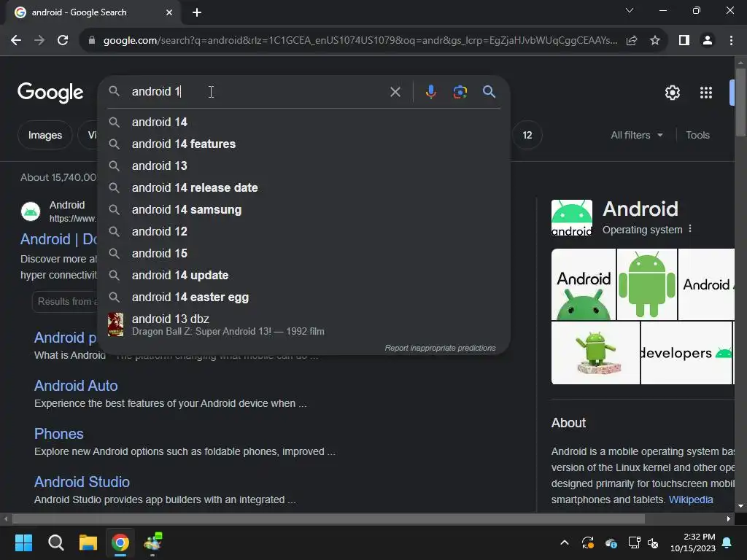
Task: Select suggestion 'android 12'
Action: 303,232
